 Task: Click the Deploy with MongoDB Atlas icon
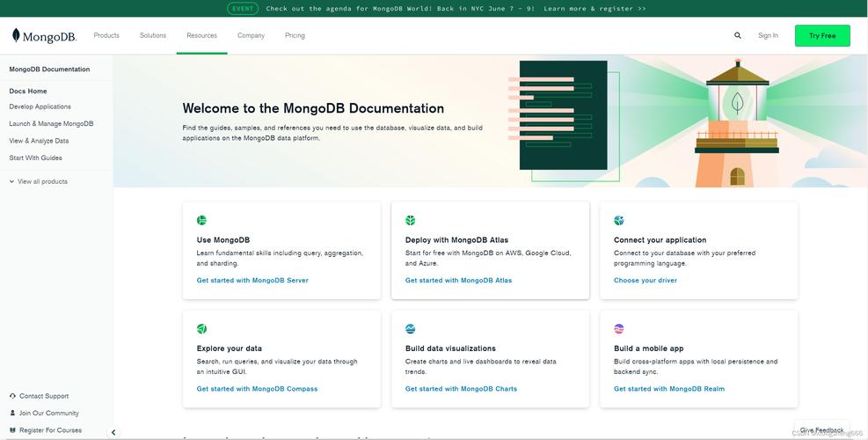(x=410, y=220)
